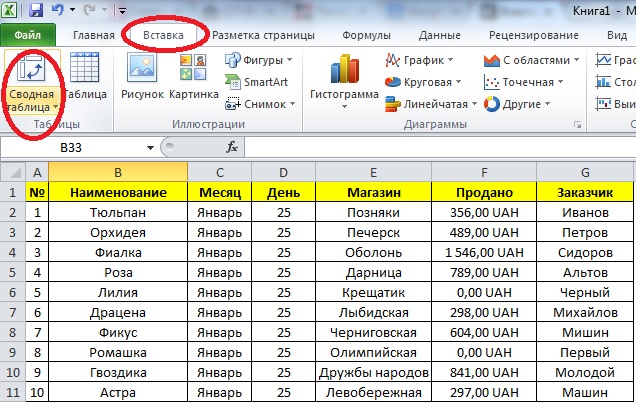Image resolution: width=636 pixels, height=402 pixels.
Task: Select column F header
Action: 484,173
